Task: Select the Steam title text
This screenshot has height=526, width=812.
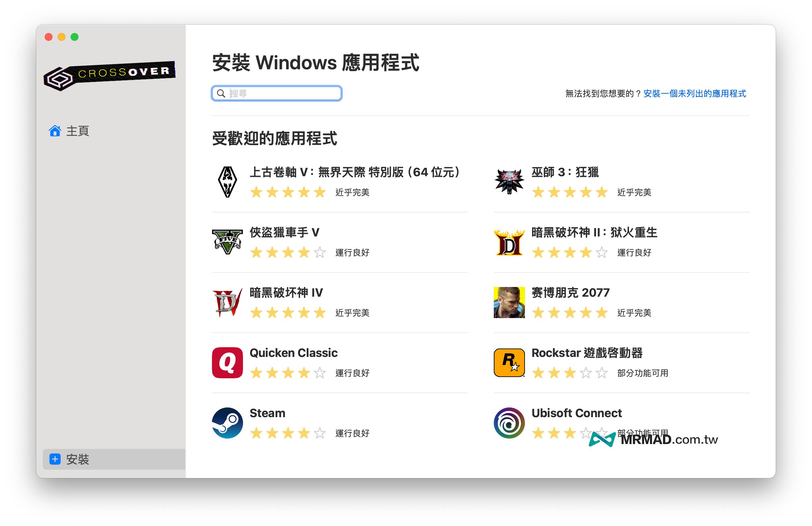Action: point(267,413)
